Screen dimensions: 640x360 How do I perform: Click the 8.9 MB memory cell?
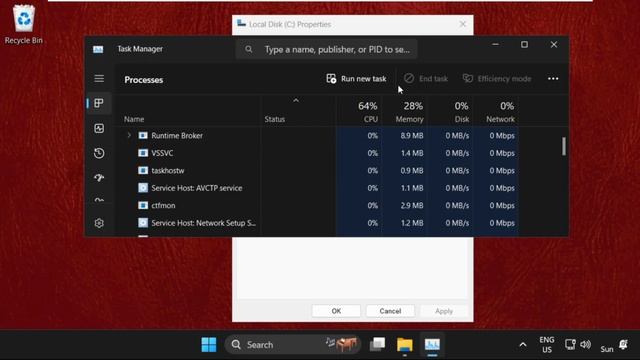coord(411,136)
